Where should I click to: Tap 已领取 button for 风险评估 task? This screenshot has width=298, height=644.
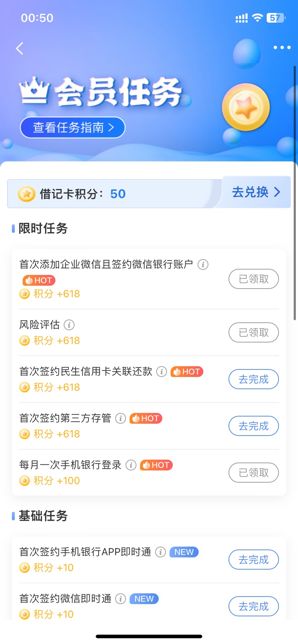click(x=254, y=332)
